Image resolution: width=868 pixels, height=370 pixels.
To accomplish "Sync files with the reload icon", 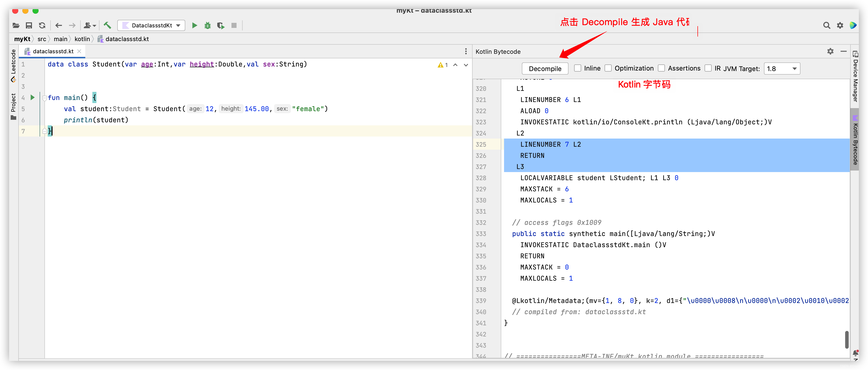I will click(42, 25).
